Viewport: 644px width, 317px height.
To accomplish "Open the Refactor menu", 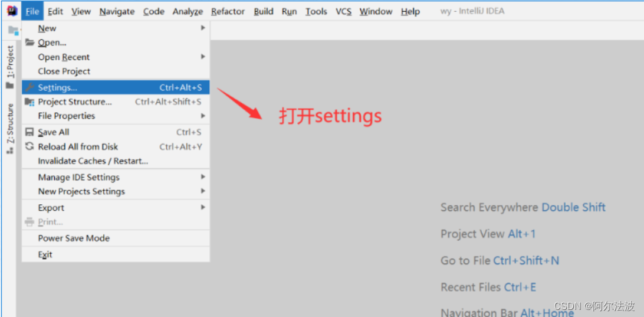I will pyautogui.click(x=228, y=12).
